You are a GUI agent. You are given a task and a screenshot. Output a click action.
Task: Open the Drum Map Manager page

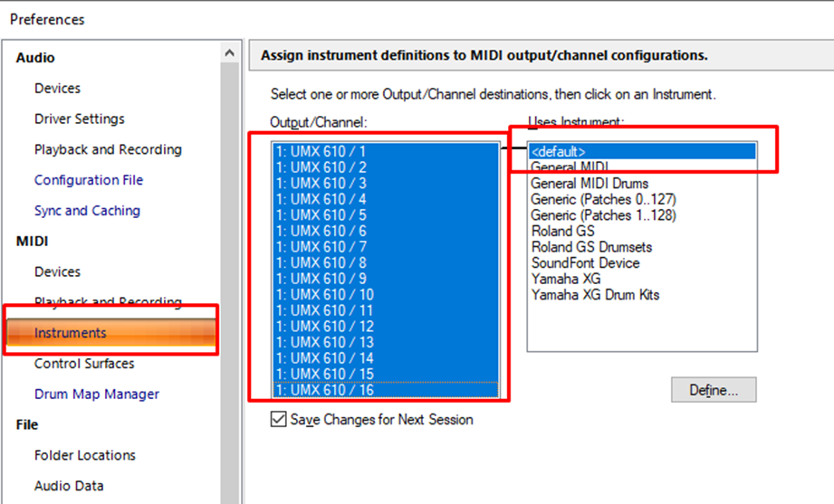97,395
